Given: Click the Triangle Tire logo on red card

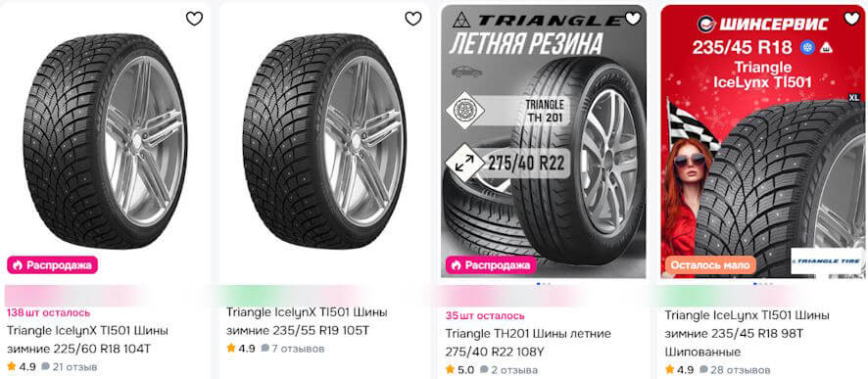Looking at the screenshot, I should click(827, 261).
